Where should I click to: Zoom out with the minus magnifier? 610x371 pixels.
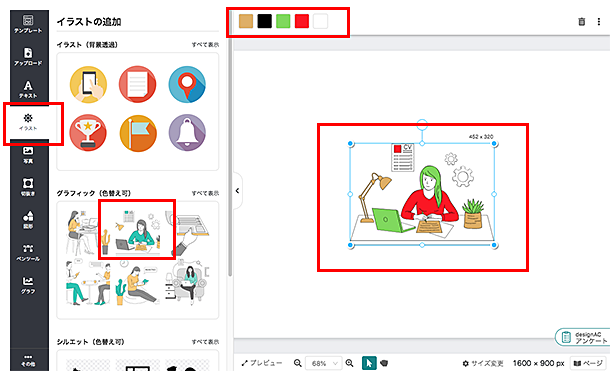coord(298,363)
